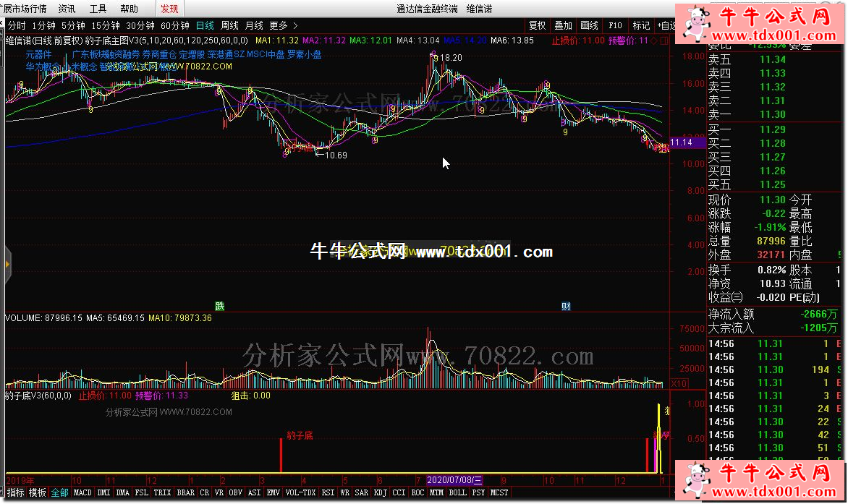Click the MSCI中盘 concept tag
Image resolution: width=848 pixels, height=504 pixels.
point(266,54)
